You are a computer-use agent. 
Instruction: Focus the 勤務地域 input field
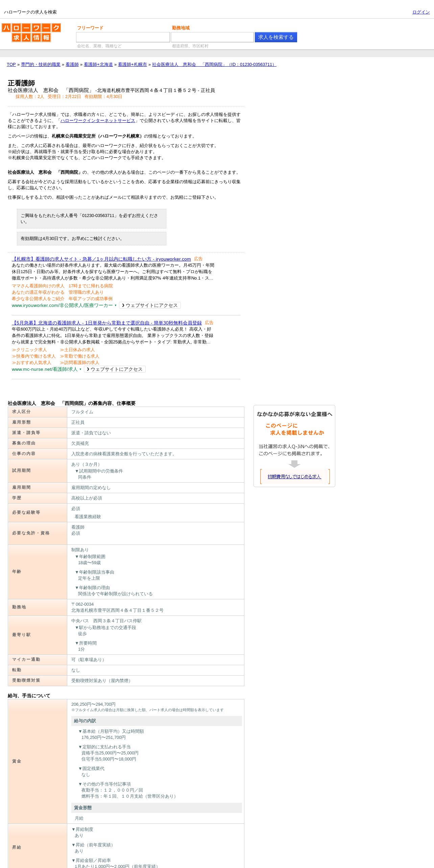click(212, 37)
